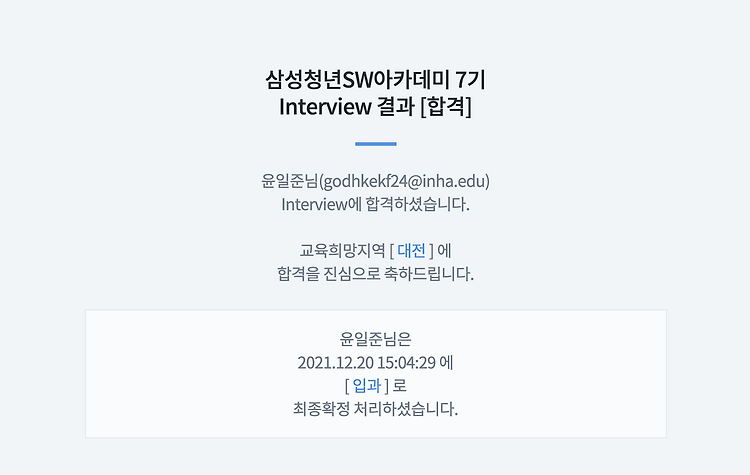Click the blue 입과 status text

(366, 385)
